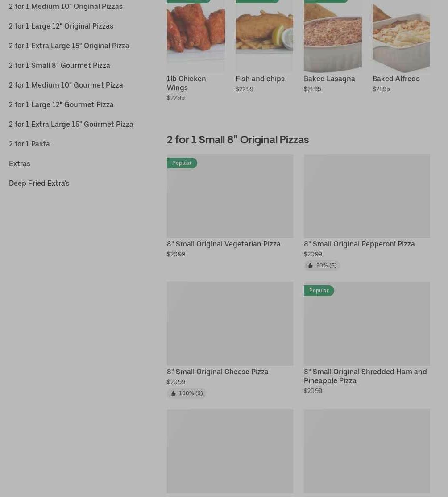448x497 pixels.
Task: Click the Popular badge on Vegetarian Pizza
Action: pyautogui.click(x=182, y=163)
